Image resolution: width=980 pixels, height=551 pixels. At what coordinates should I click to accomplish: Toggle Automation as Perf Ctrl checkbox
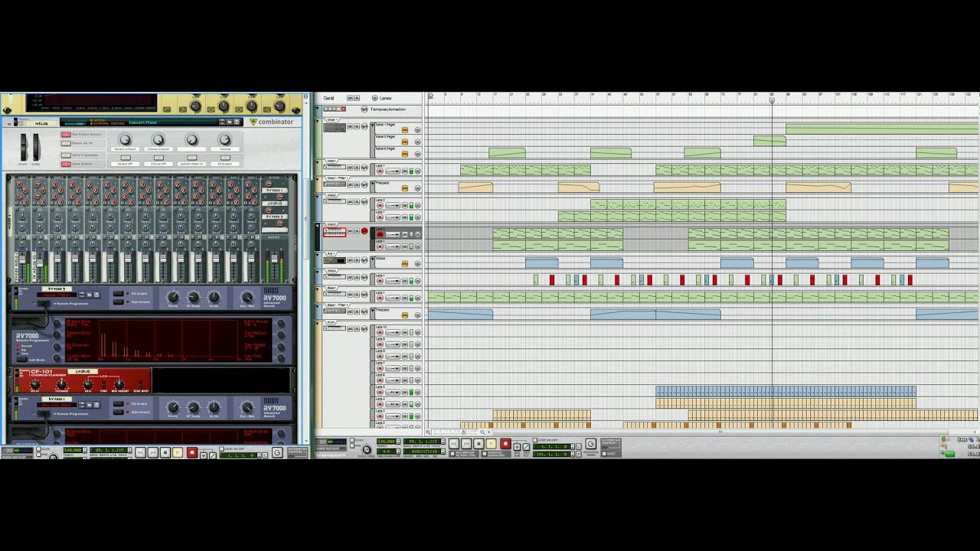(452, 453)
